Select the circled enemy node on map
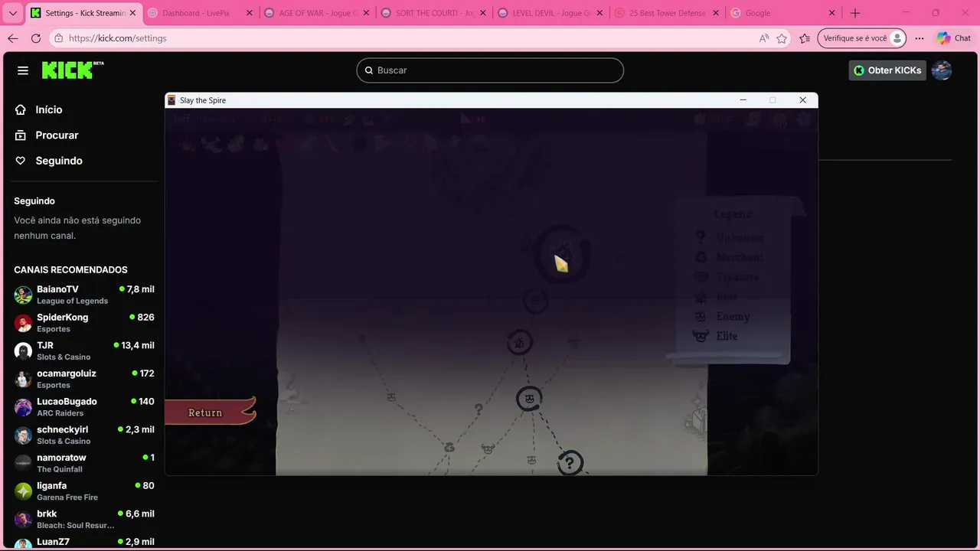The image size is (980, 551). (529, 399)
